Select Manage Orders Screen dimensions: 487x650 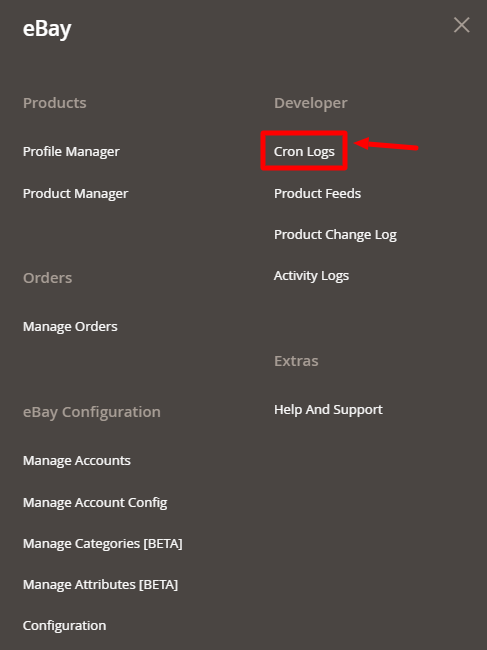[x=70, y=327]
